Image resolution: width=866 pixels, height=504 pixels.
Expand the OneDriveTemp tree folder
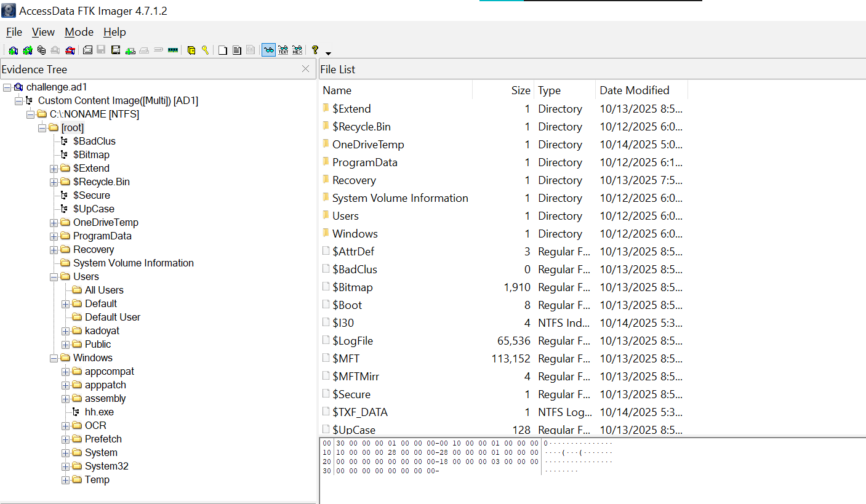[54, 223]
